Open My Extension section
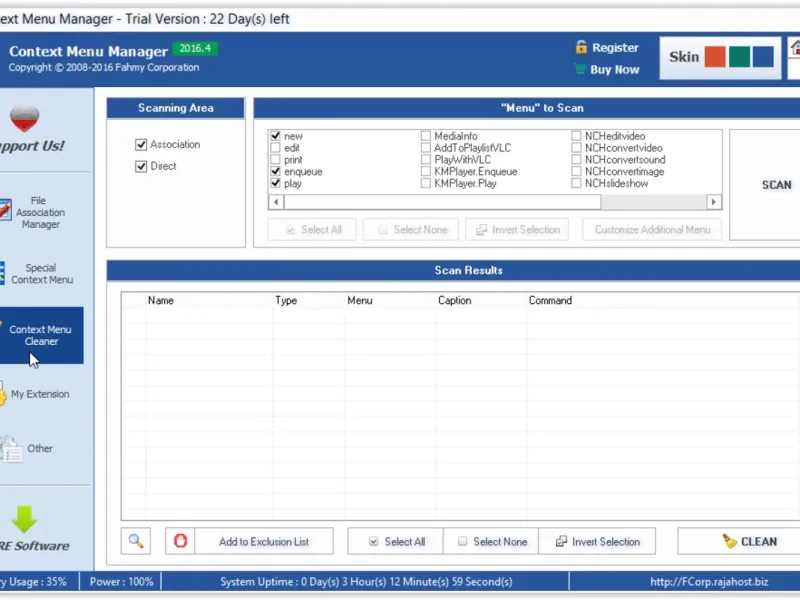 (40, 394)
